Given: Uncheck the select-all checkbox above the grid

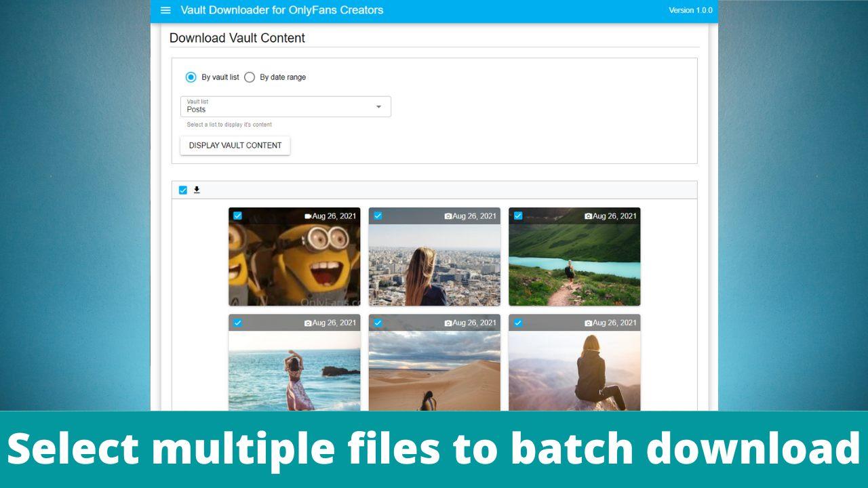Looking at the screenshot, I should 182,190.
